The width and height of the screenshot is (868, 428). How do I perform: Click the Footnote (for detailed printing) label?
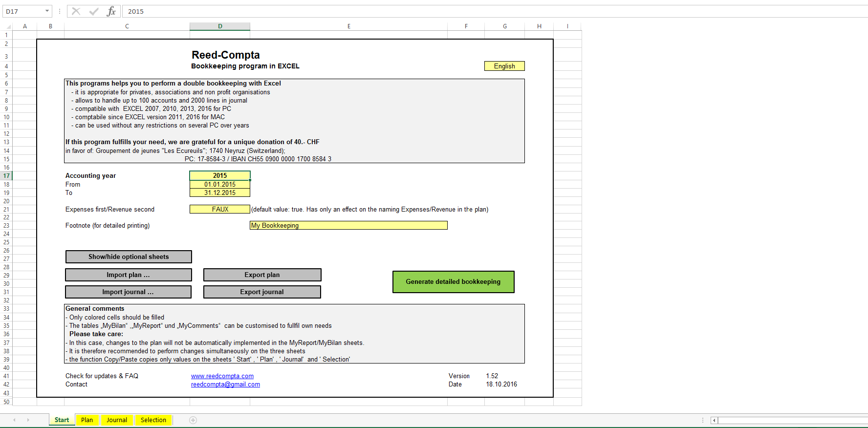108,226
